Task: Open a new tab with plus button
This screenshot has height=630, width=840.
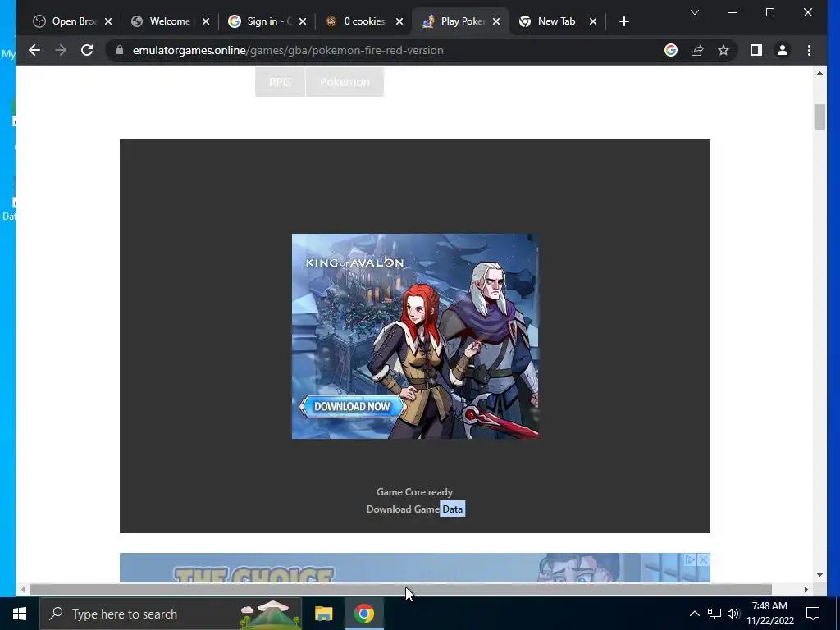Action: click(x=624, y=21)
